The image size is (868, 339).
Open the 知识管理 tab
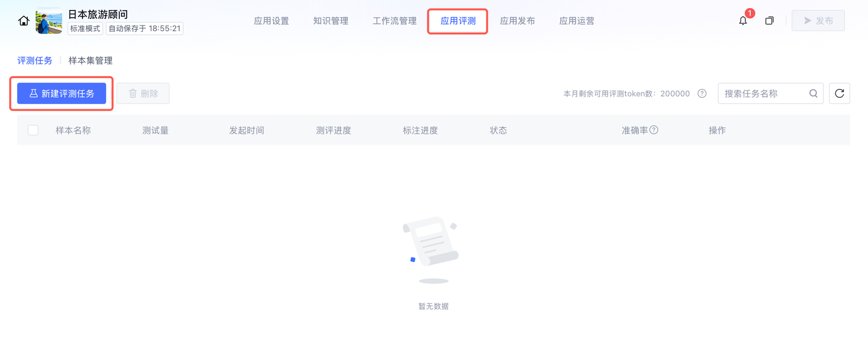pyautogui.click(x=330, y=21)
